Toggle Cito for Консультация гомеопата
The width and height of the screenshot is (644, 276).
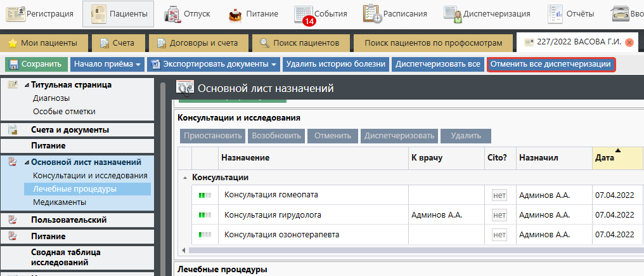pyautogui.click(x=499, y=195)
